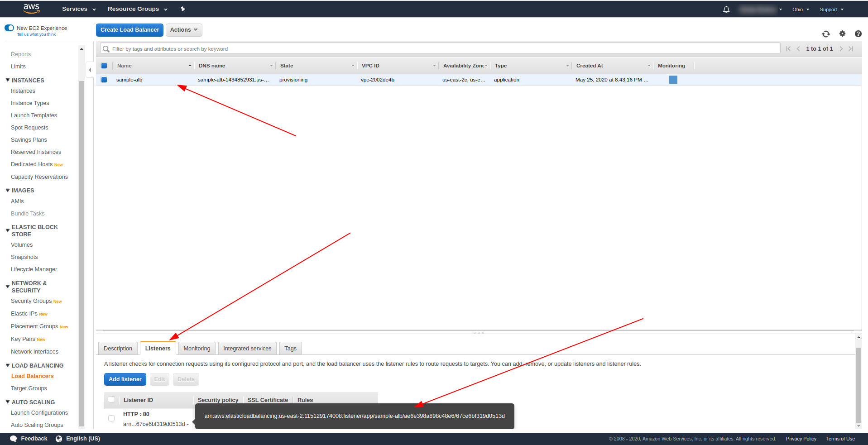Open Load Balancers in sidebar
The height and width of the screenshot is (445, 868).
click(x=32, y=376)
